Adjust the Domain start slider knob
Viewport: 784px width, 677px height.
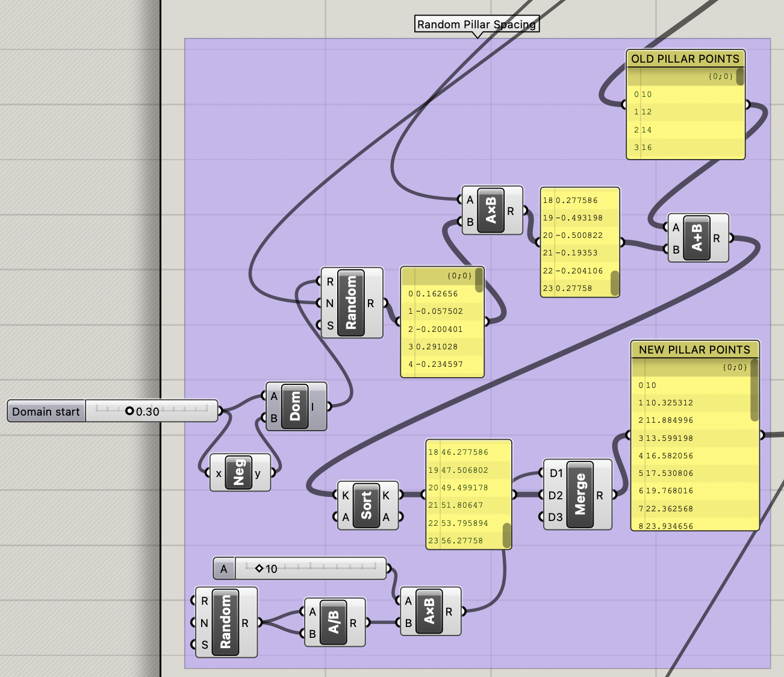129,411
